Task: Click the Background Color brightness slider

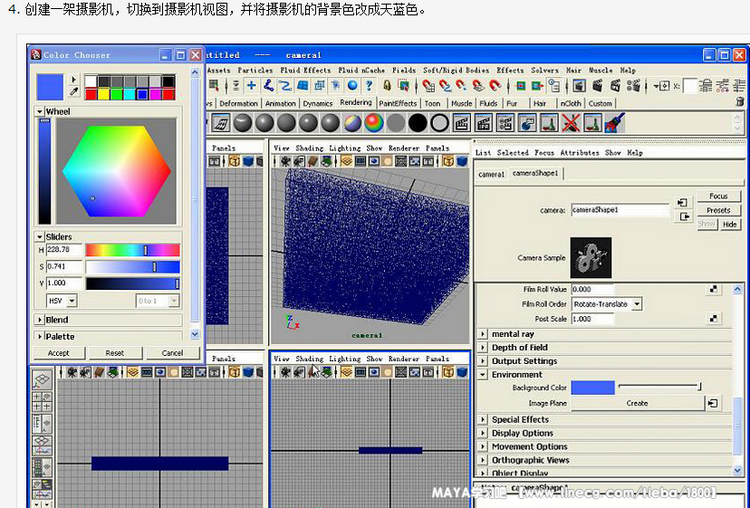Action: pyautogui.click(x=660, y=386)
